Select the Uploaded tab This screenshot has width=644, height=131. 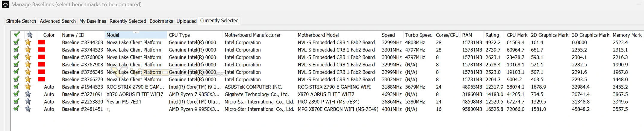(x=187, y=21)
